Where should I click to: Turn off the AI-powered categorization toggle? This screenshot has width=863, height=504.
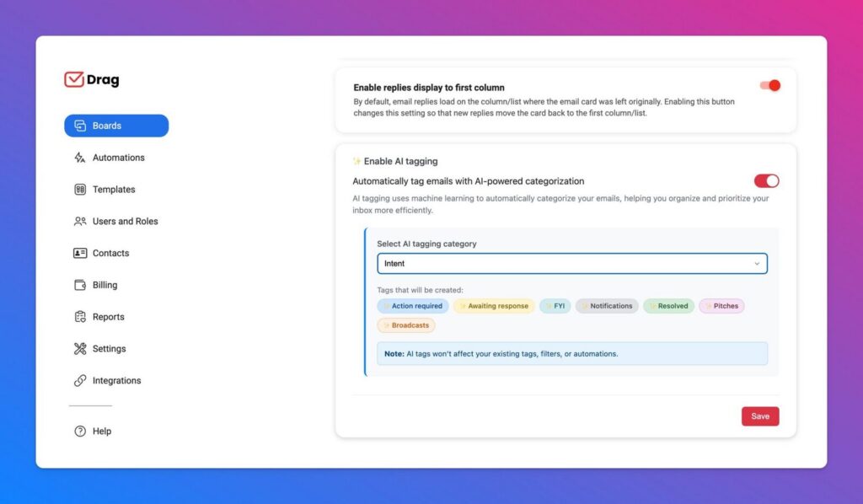coord(767,181)
